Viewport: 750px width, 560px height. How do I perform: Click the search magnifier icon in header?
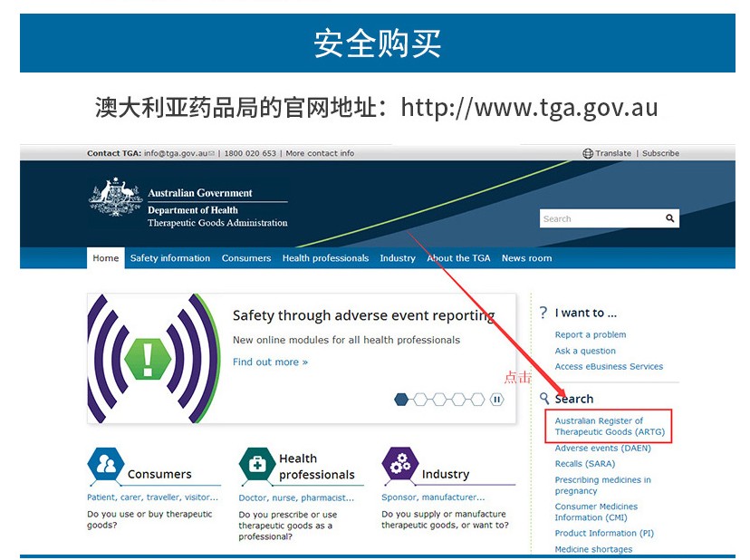669,218
